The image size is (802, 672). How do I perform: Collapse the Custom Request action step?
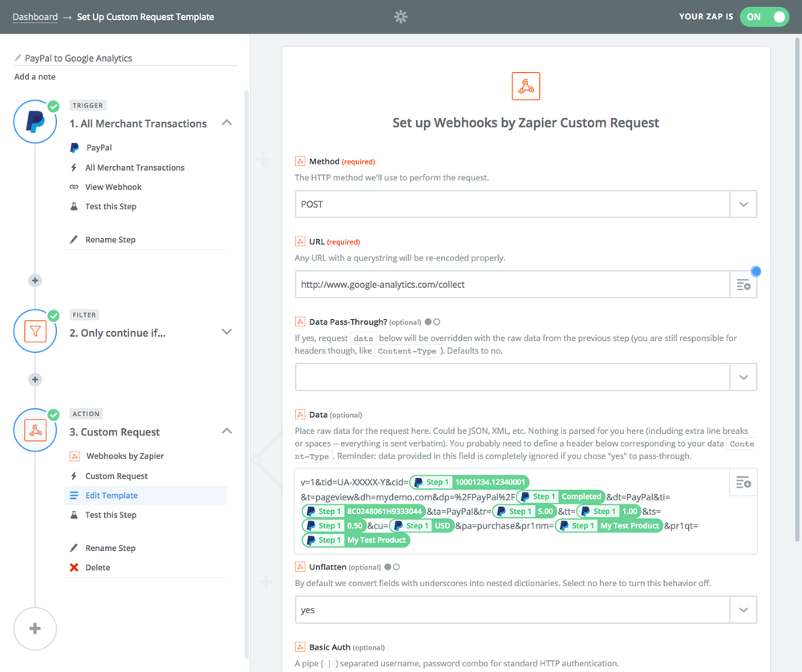pyautogui.click(x=227, y=431)
